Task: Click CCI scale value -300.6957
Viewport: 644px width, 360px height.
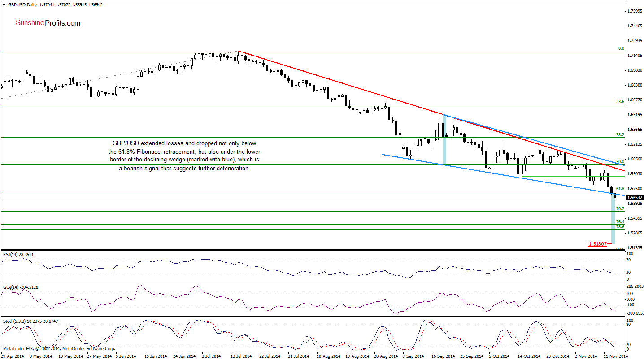Action: point(635,313)
